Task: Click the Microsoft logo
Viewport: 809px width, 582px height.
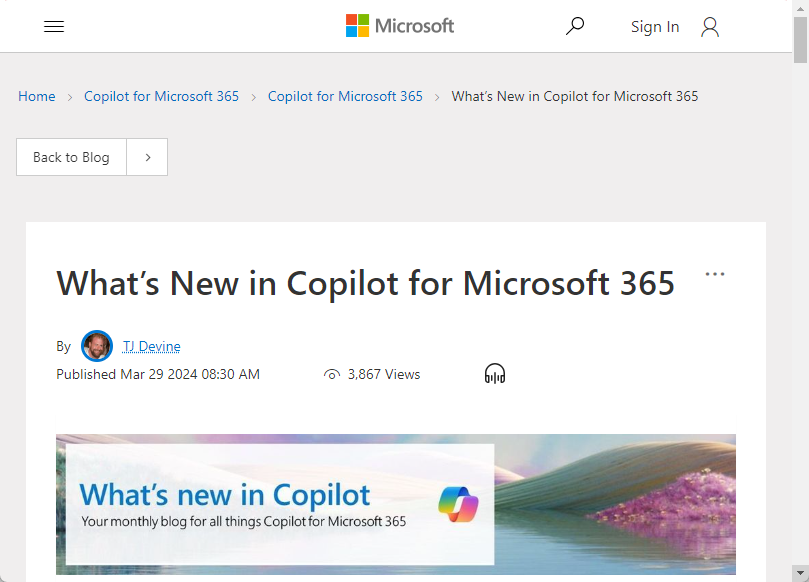Action: pos(399,26)
